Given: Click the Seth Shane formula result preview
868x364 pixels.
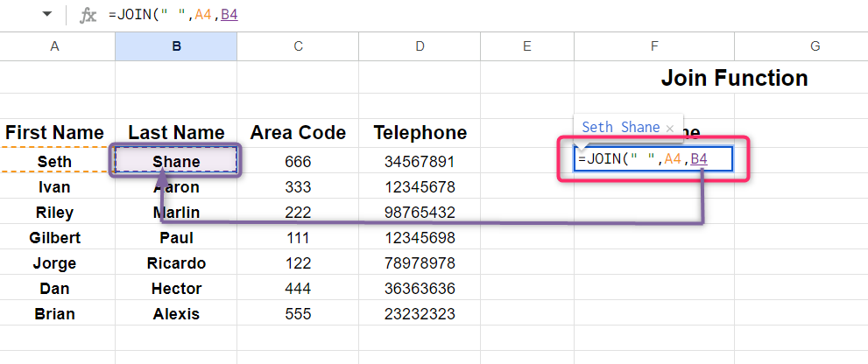Looking at the screenshot, I should tap(620, 128).
